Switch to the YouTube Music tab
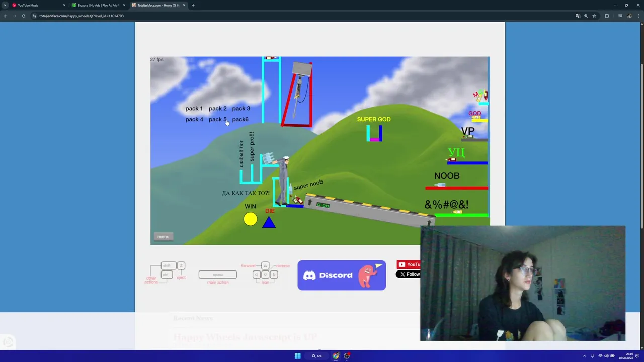 (39, 5)
